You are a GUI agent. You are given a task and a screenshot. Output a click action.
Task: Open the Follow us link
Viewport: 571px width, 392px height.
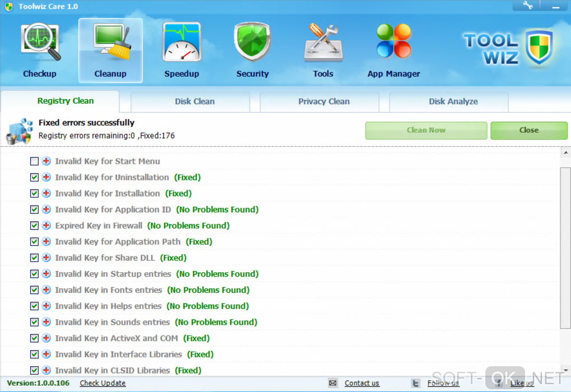pos(443,383)
